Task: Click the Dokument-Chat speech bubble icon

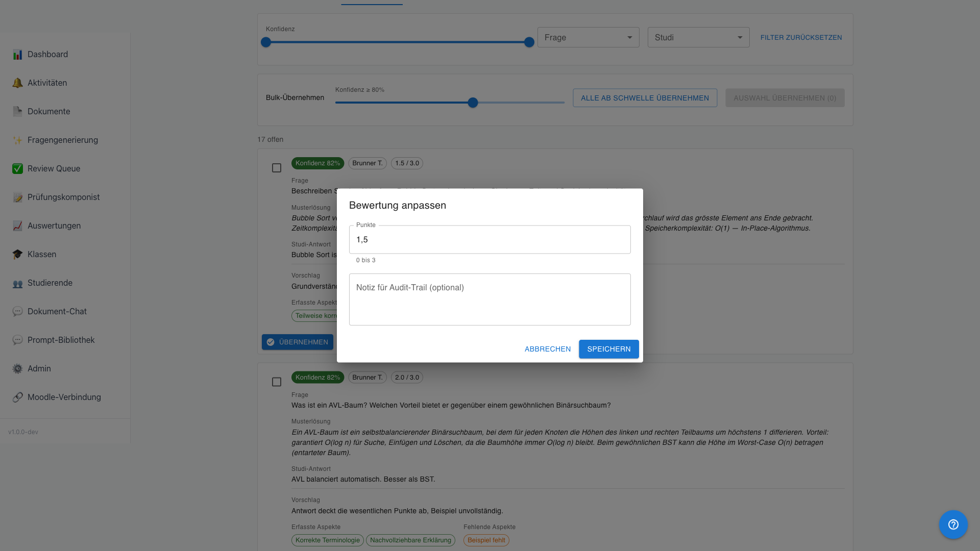Action: pyautogui.click(x=17, y=312)
